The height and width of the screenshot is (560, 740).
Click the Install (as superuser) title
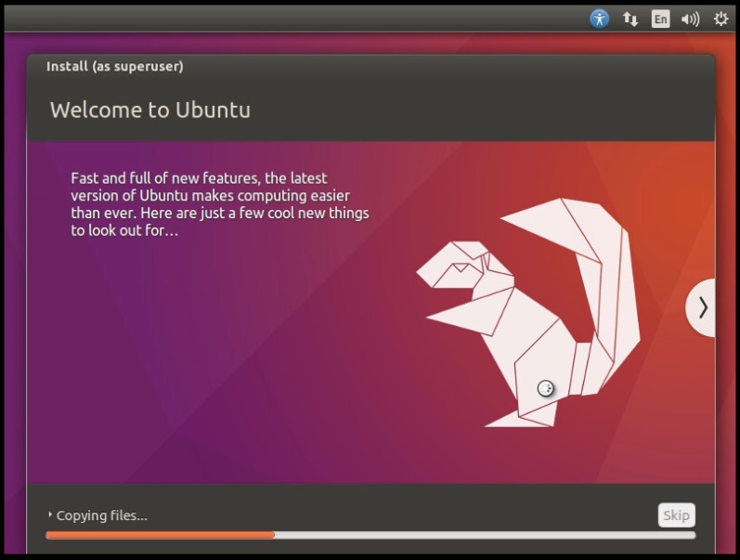[x=115, y=66]
